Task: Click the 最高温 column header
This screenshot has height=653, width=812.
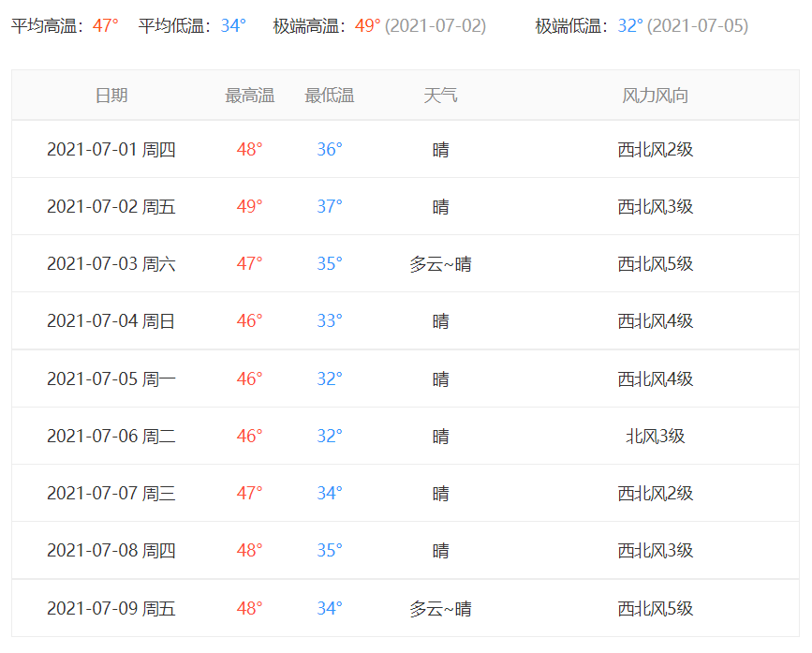Action: [x=250, y=96]
